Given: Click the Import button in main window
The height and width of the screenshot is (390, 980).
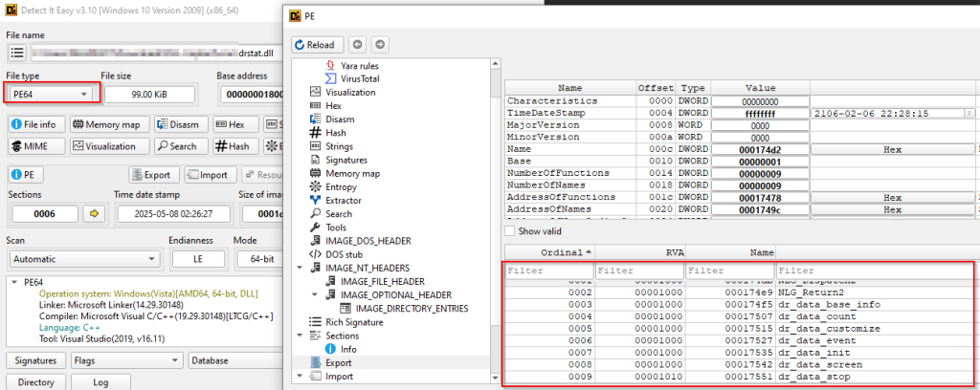Looking at the screenshot, I should [211, 175].
